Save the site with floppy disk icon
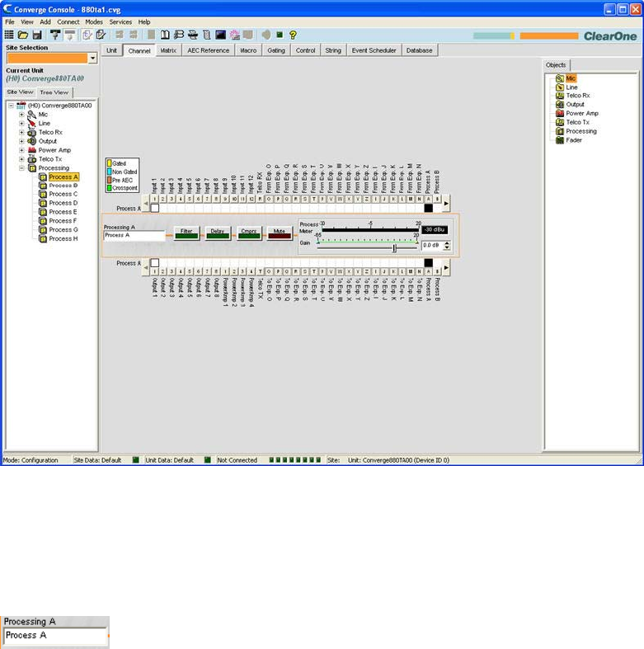The image size is (644, 649). (37, 35)
